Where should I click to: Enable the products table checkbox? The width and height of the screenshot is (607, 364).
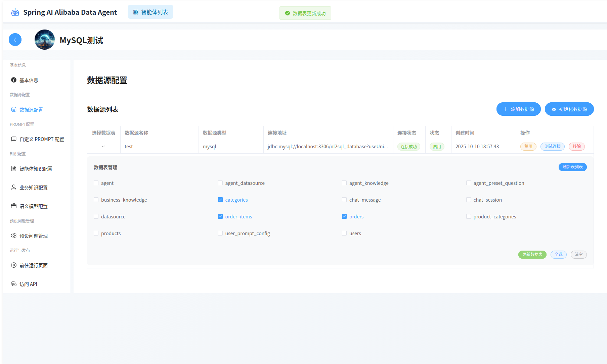tap(96, 233)
